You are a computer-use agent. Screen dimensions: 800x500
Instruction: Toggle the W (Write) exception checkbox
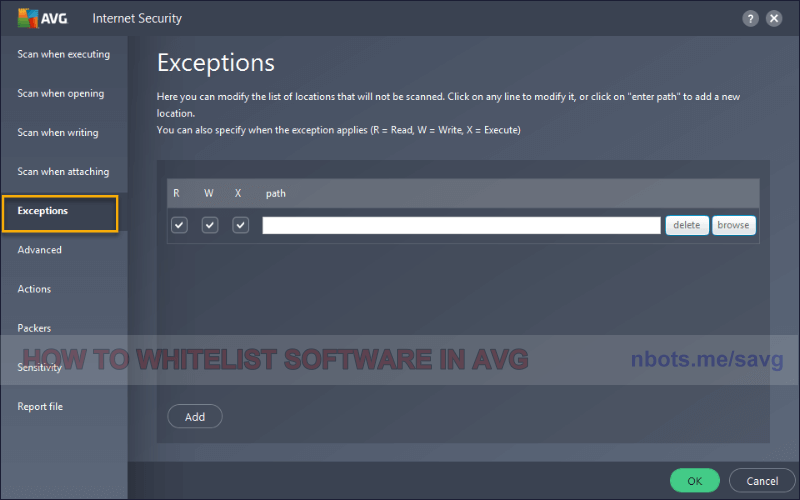tap(210, 225)
